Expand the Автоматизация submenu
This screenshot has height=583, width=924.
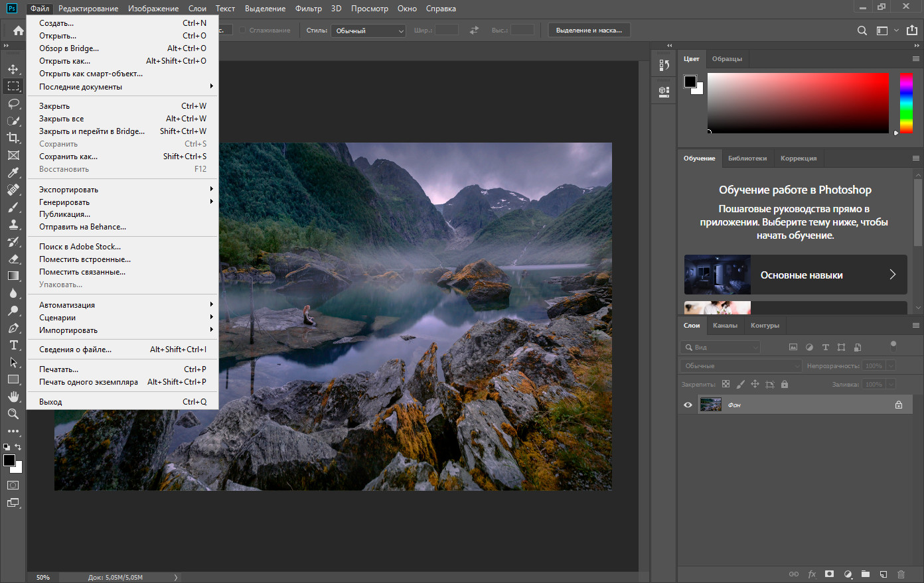[123, 304]
